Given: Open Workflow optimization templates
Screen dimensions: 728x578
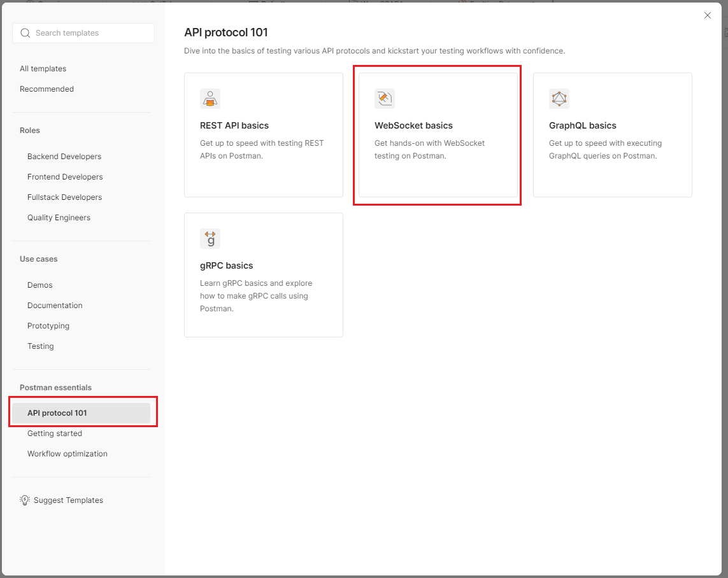Looking at the screenshot, I should [x=68, y=454].
